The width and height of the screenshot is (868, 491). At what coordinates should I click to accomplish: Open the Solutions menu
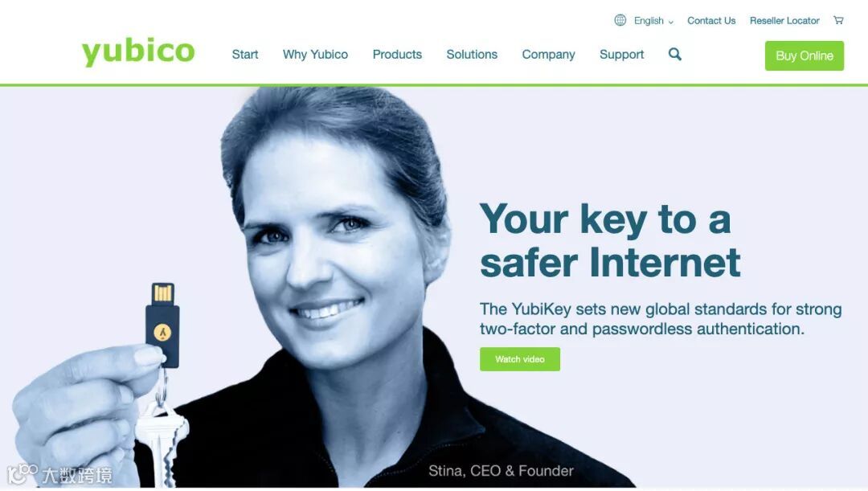[x=472, y=55]
